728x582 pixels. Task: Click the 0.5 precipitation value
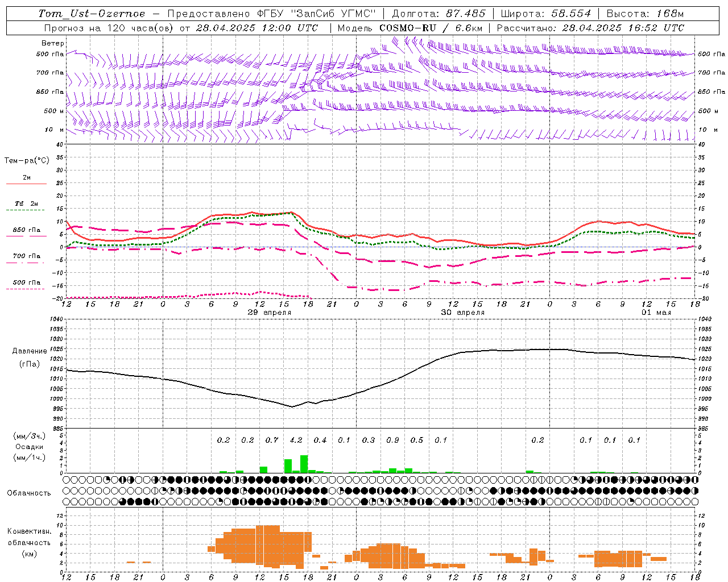point(417,440)
